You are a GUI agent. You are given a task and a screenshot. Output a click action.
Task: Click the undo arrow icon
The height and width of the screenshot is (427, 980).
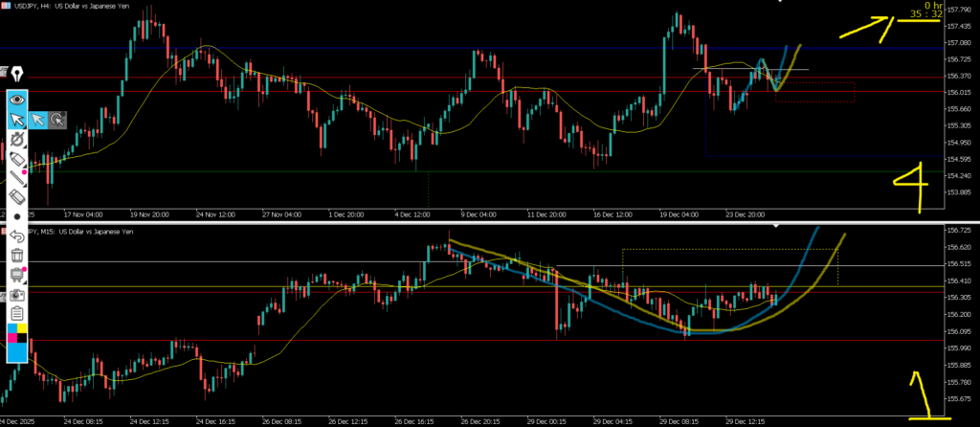click(x=16, y=236)
